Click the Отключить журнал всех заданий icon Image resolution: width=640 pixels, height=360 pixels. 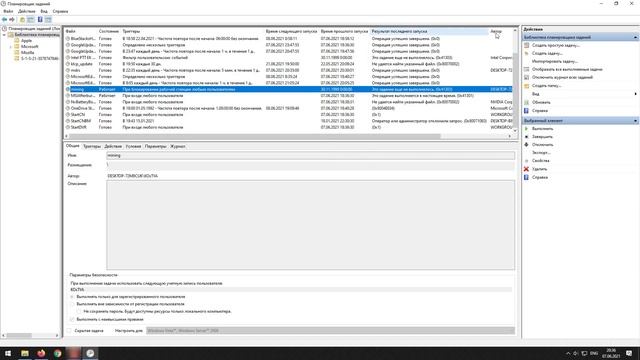pyautogui.click(x=527, y=77)
